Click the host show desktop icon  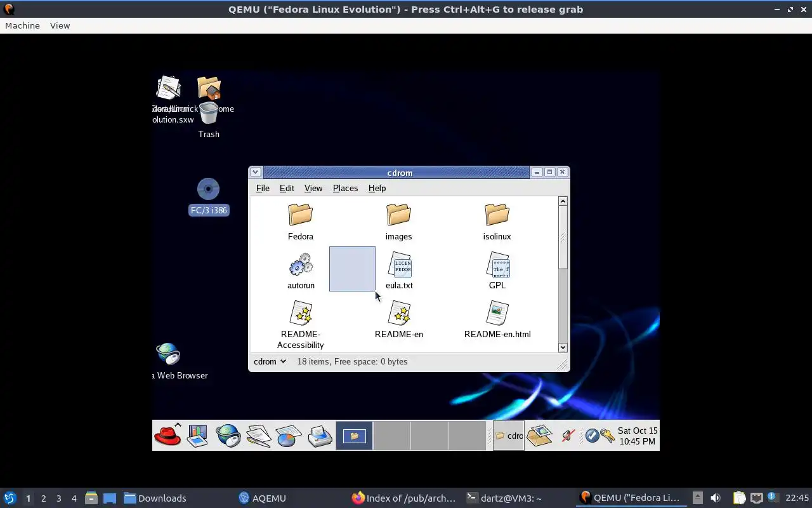(x=109, y=498)
